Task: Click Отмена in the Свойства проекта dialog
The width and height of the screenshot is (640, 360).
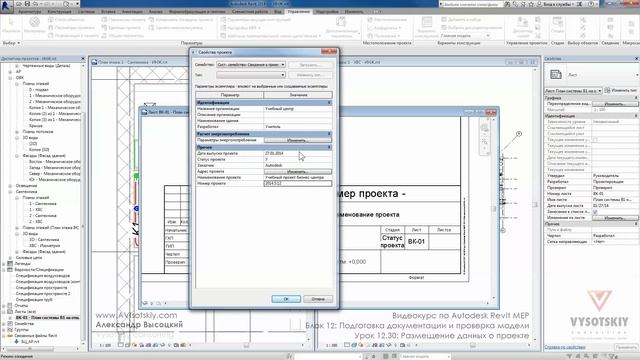Action: [x=318, y=299]
